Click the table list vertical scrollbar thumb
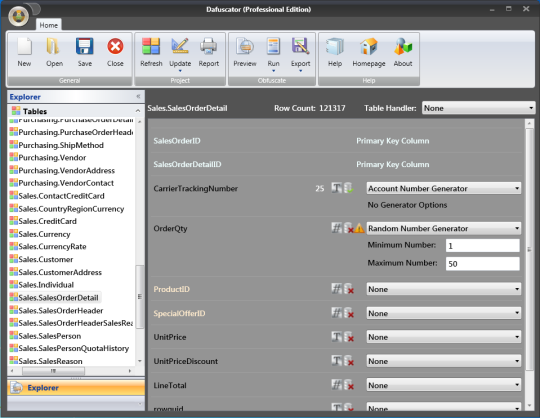 click(139, 296)
